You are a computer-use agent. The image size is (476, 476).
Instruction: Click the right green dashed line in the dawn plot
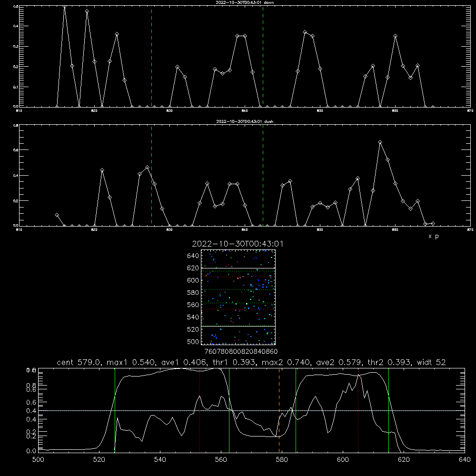263,56
